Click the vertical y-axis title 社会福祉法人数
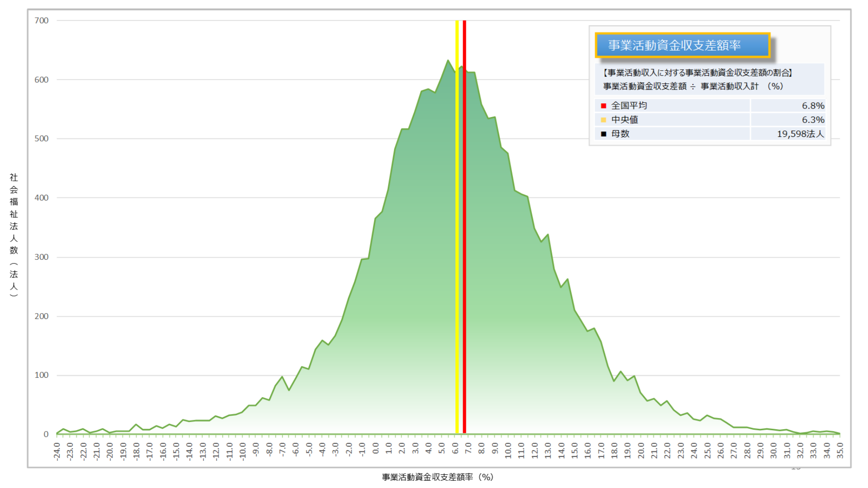 pos(14,235)
